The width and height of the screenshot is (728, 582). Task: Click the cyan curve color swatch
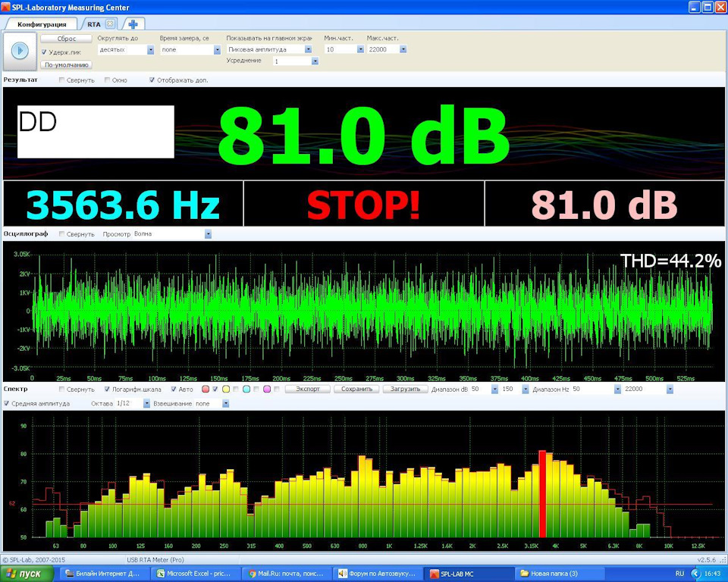click(246, 390)
